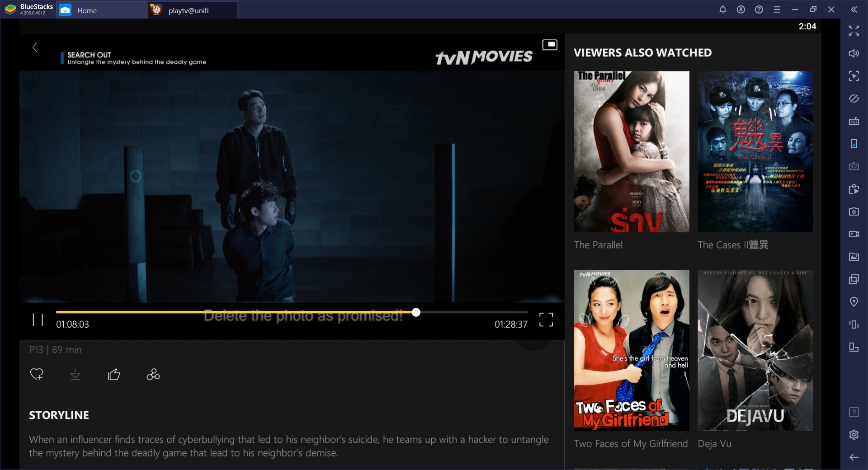This screenshot has width=868, height=470.
Task: Toggle the picture-in-picture mini player icon
Action: point(550,45)
